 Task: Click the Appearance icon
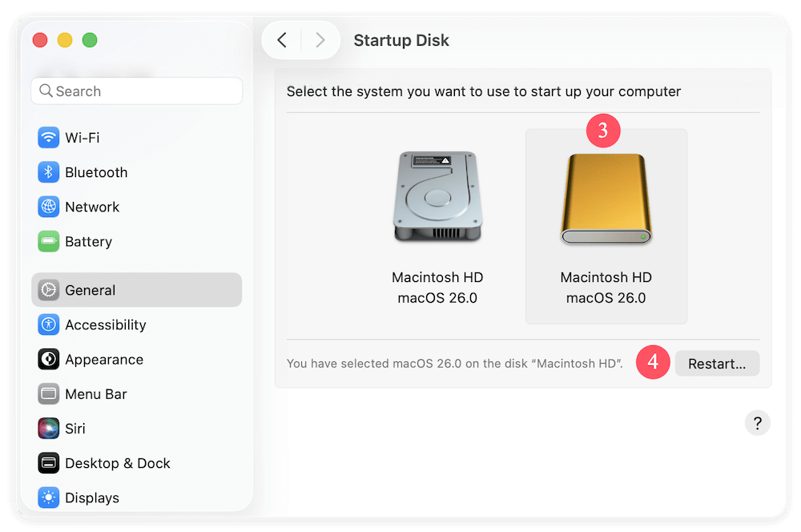(49, 359)
